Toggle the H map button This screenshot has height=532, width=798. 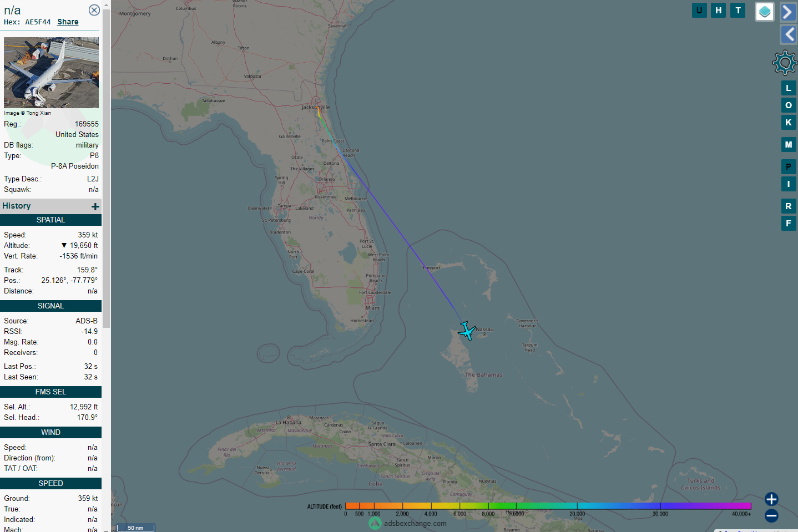pos(719,10)
